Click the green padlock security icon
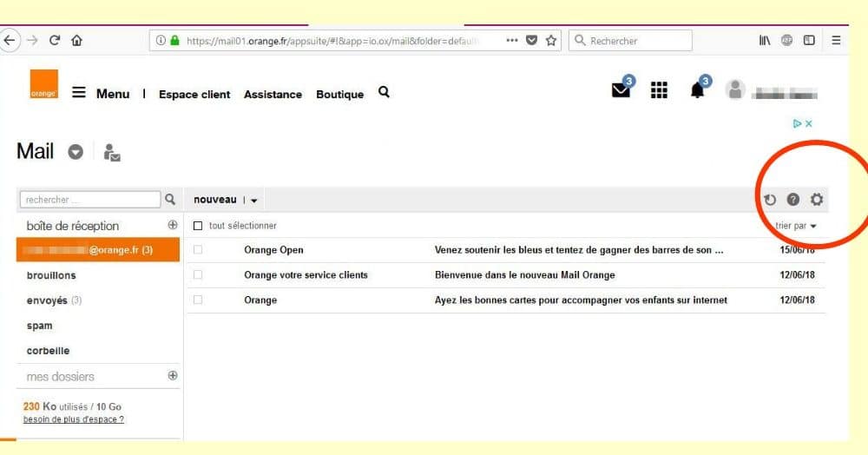 175,41
